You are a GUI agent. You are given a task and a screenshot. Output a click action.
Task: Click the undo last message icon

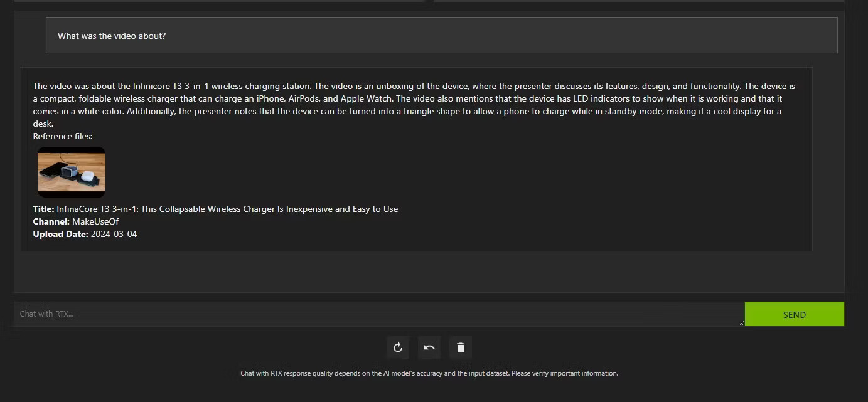pos(429,347)
